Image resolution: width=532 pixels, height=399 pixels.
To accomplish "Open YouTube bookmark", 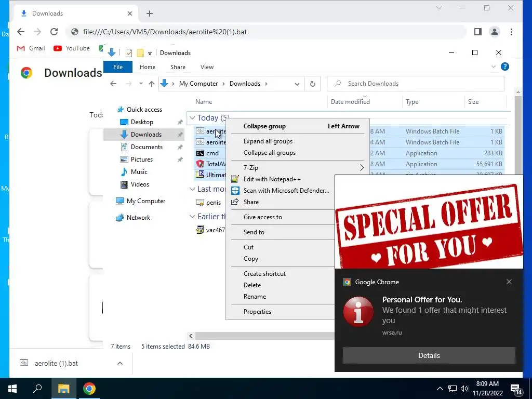I will (72, 48).
